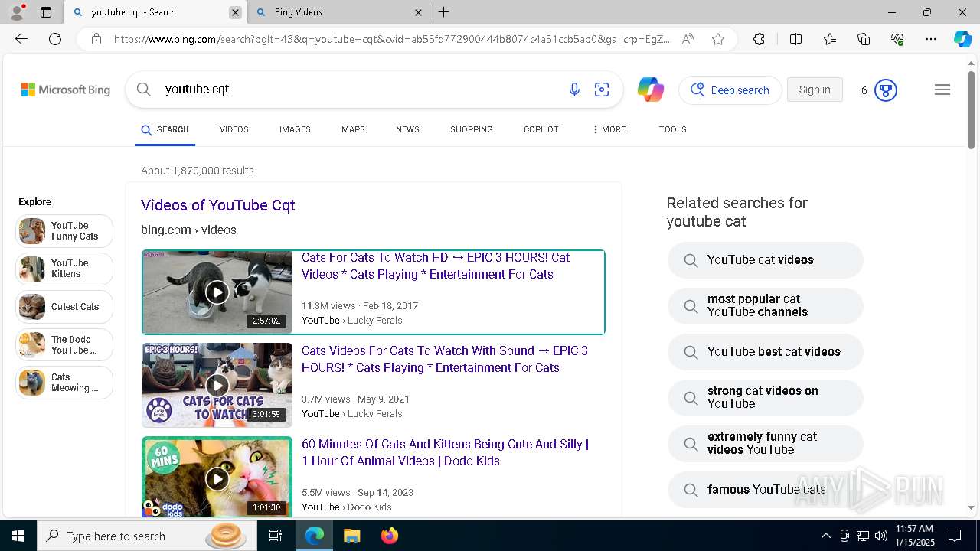
Task: Play the 1:01:30 Dodo Kids thumbnail
Action: coord(217,478)
